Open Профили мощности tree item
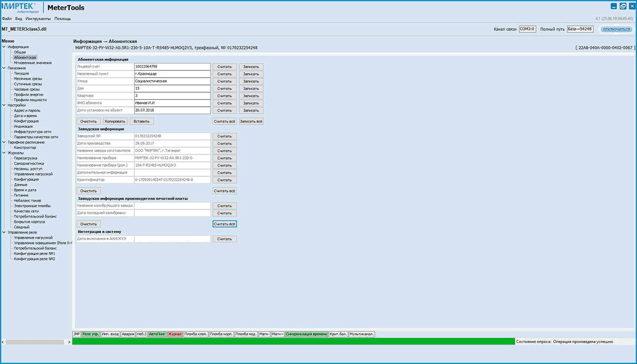Viewport: 637px width, 364px height. [30, 100]
